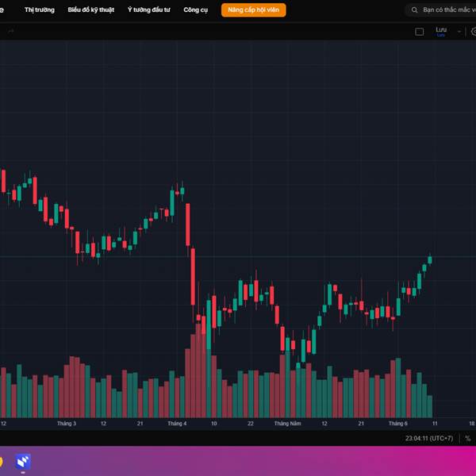Click the Tháng 4 label on time axis

[177, 423]
